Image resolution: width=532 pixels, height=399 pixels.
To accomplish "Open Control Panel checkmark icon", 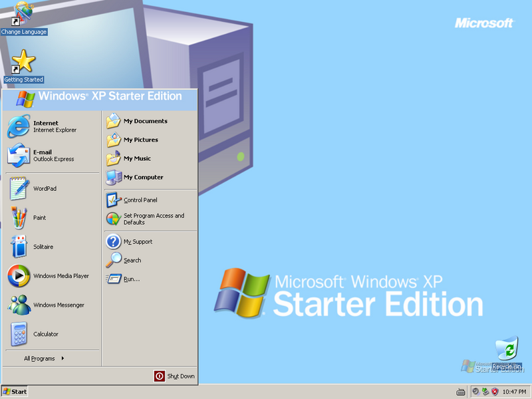I will [114, 200].
